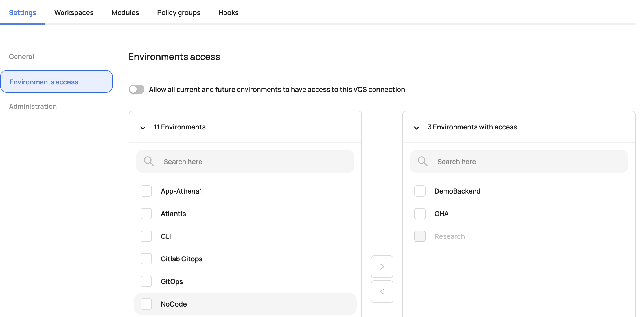This screenshot has height=317, width=644.
Task: Open Administration settings section
Action: (x=33, y=107)
